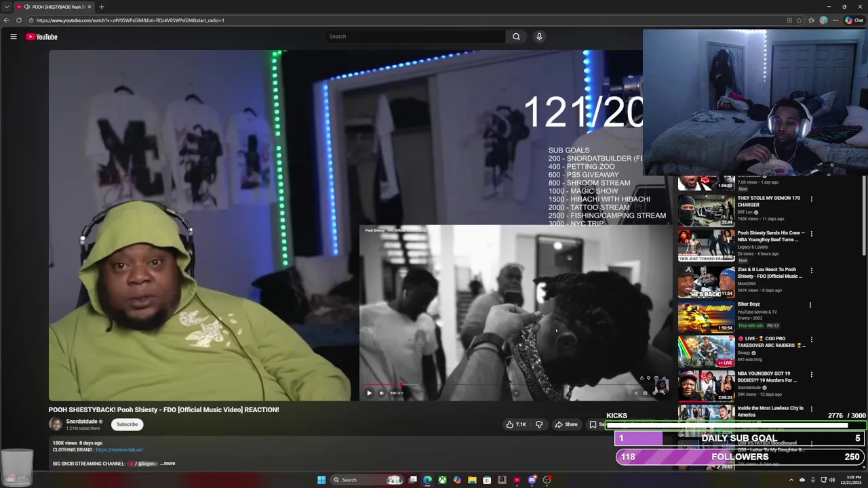
Task: Open Pooh Shiesty Sends His Crew thumbnail
Action: click(x=706, y=245)
